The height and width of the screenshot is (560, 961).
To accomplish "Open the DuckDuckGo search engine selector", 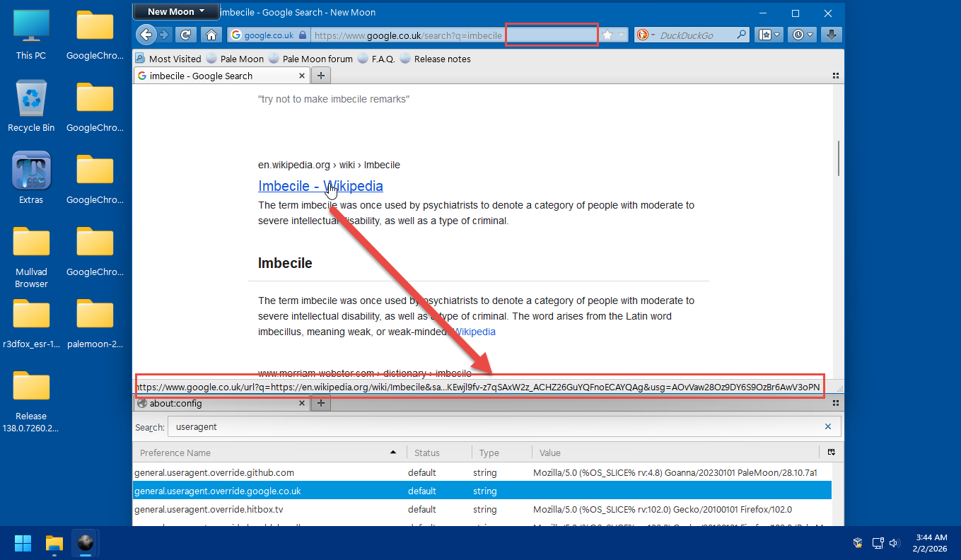I will tap(646, 35).
